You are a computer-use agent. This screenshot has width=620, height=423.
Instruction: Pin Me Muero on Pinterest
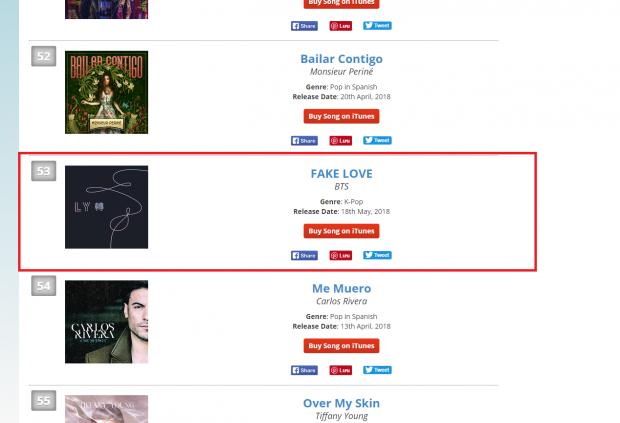coord(340,370)
